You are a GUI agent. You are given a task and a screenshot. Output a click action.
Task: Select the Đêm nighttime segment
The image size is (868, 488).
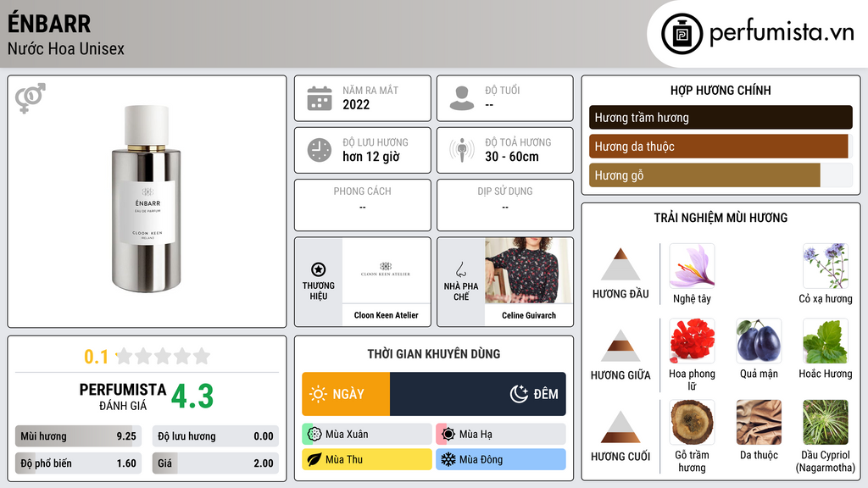point(478,394)
